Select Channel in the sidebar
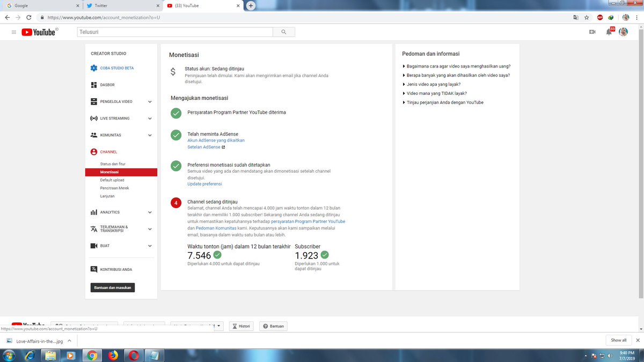644x362 pixels. [104, 152]
